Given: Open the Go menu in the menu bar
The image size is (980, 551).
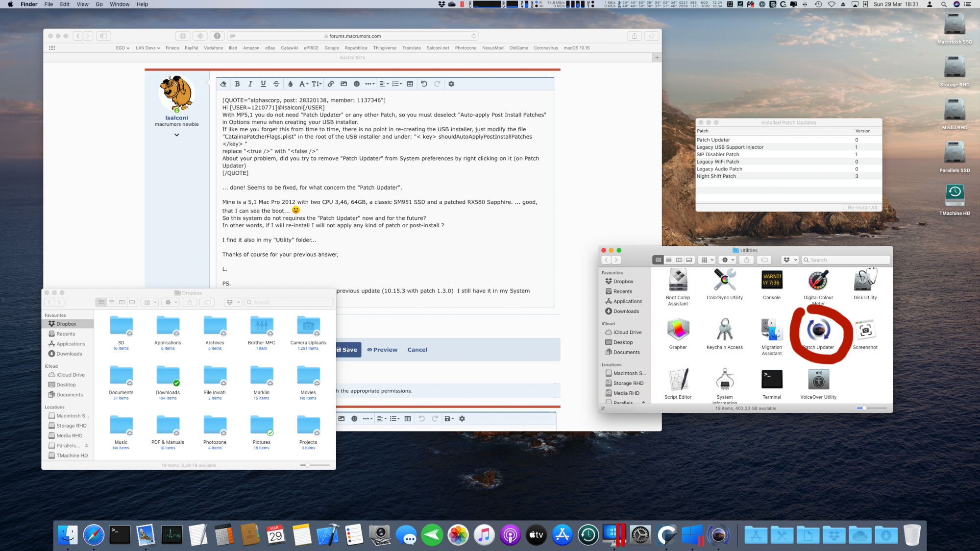Looking at the screenshot, I should 99,4.
